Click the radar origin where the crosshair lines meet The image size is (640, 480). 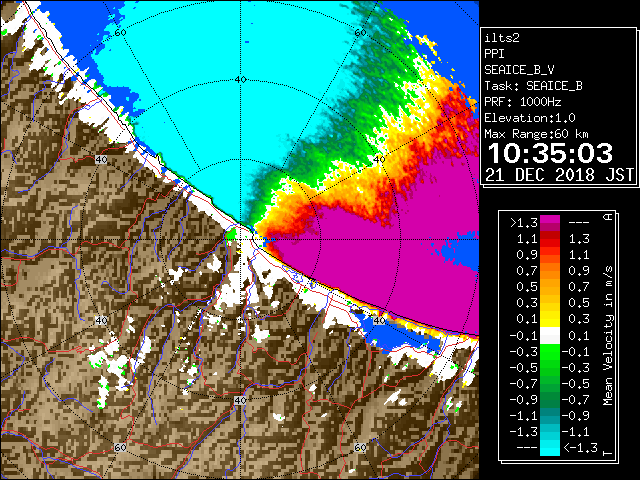pyautogui.click(x=240, y=240)
